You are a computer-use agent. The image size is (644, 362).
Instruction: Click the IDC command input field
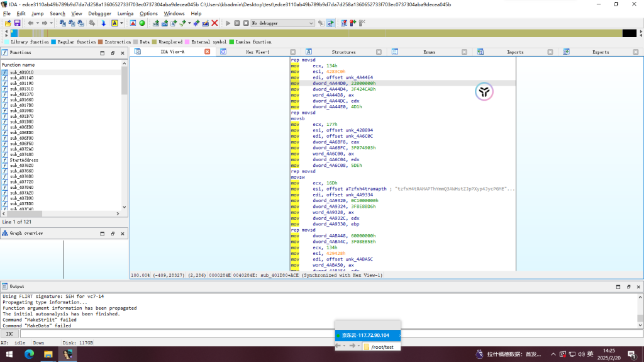pyautogui.click(x=331, y=334)
